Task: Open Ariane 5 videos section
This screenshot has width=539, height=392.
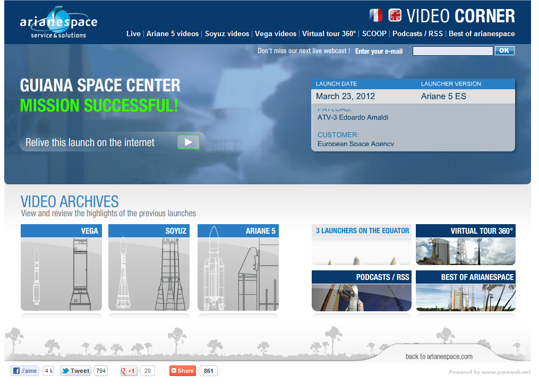Action: [173, 33]
